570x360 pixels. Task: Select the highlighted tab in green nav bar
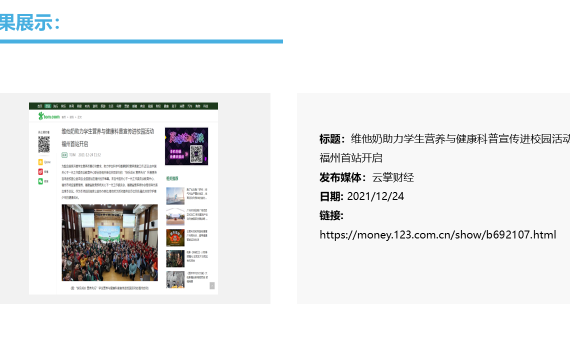coord(48,106)
